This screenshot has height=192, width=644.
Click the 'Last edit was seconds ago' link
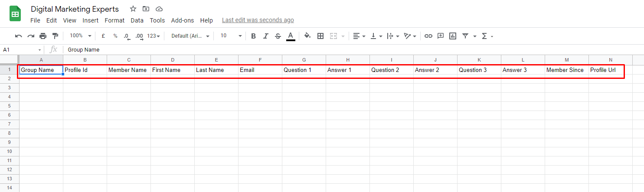[258, 20]
